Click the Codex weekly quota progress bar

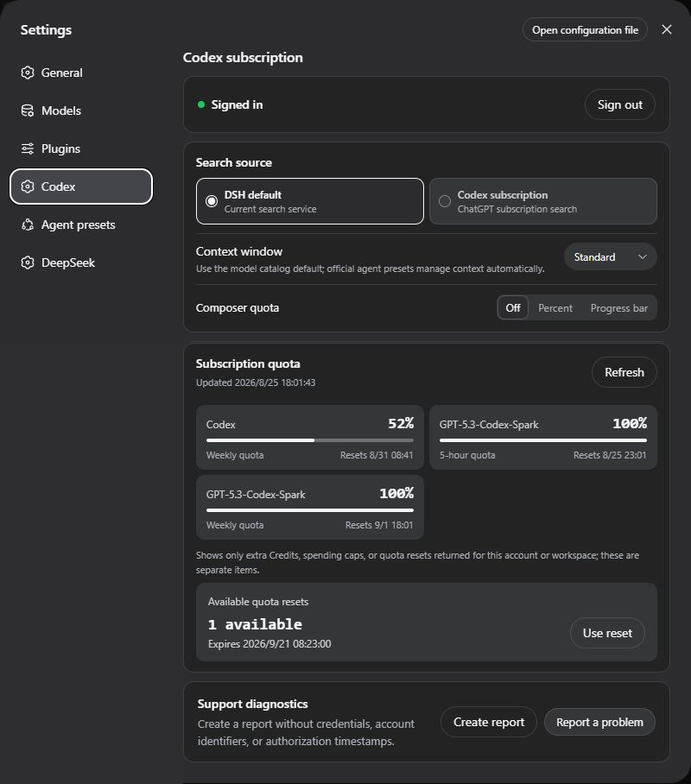pyautogui.click(x=310, y=440)
